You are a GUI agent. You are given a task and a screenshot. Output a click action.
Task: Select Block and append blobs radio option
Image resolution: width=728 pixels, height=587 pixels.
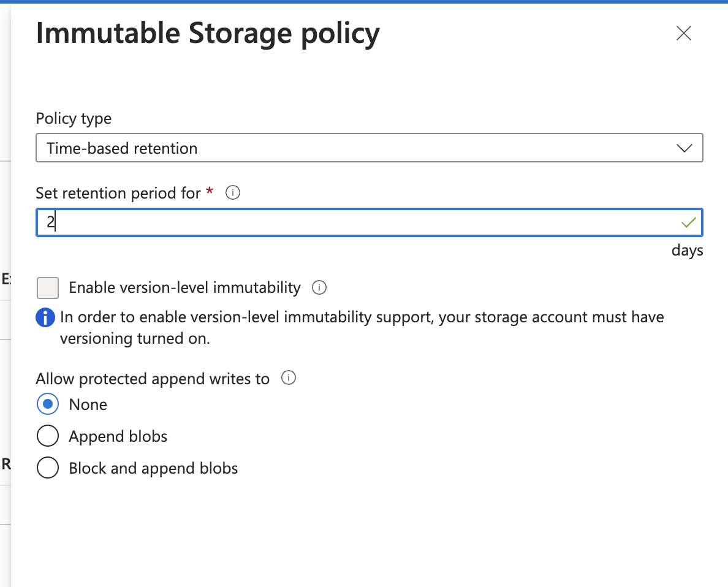coord(48,468)
